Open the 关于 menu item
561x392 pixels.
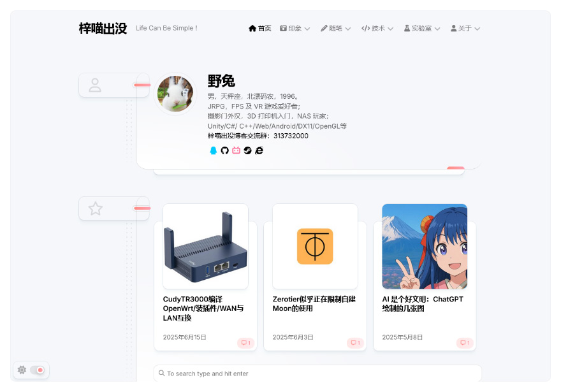465,29
